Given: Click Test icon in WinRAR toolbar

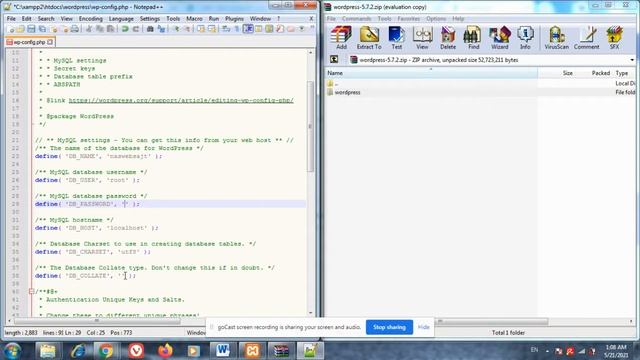Looking at the screenshot, I should [x=396, y=38].
